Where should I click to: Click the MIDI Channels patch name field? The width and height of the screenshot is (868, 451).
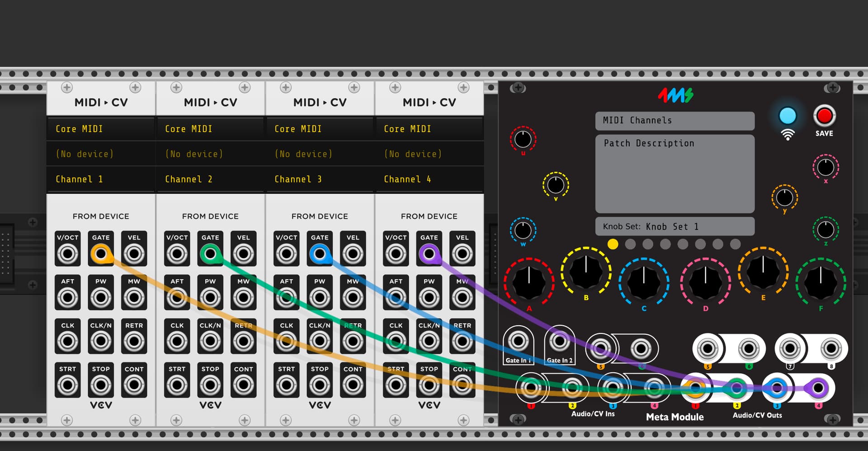(675, 120)
